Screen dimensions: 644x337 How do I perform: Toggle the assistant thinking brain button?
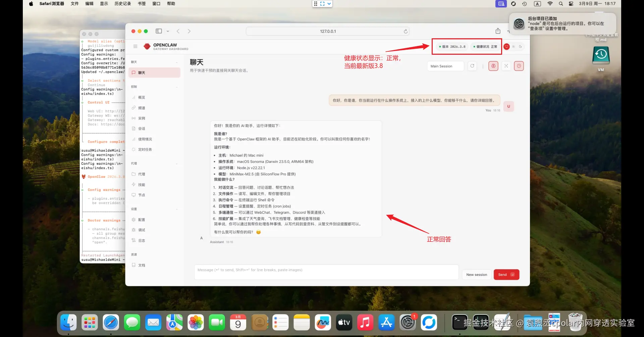pyautogui.click(x=493, y=66)
